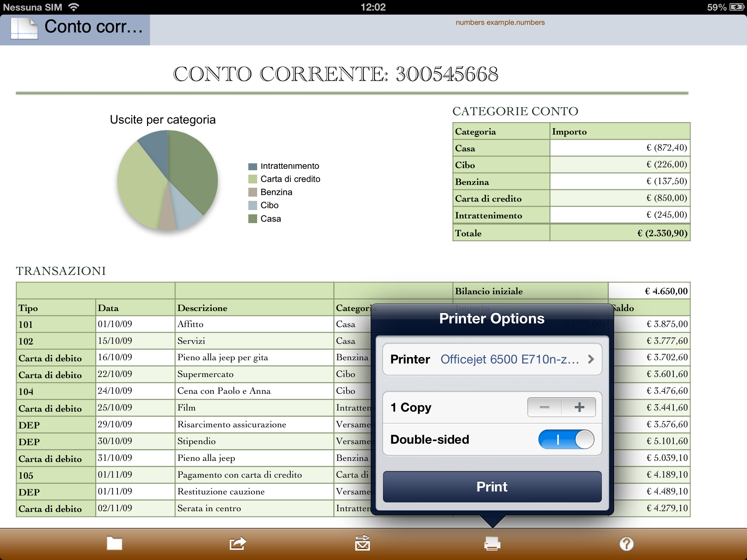Select the Cena con Paolo e Anna cell
747x560 pixels.
click(254, 391)
